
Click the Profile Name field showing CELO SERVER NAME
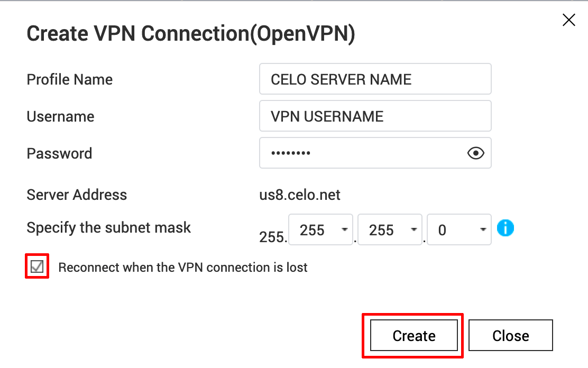pyautogui.click(x=375, y=79)
